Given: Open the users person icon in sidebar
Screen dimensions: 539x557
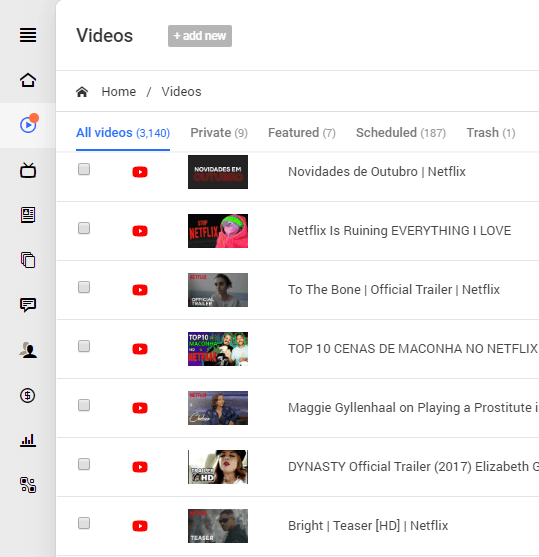Looking at the screenshot, I should tap(28, 350).
